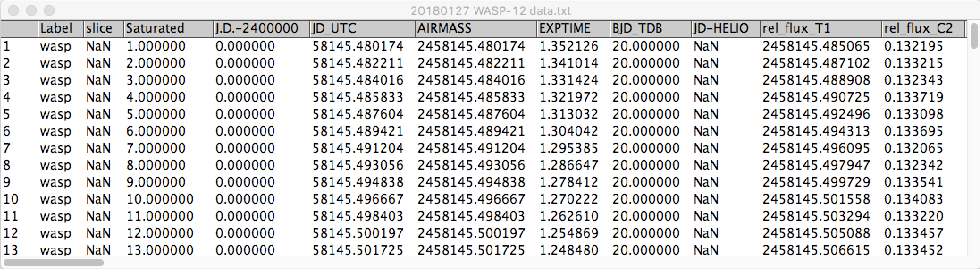Viewport: 980px width, 269px height.
Task: Click the vertical scrollbar thumb on the right
Action: pos(974,36)
